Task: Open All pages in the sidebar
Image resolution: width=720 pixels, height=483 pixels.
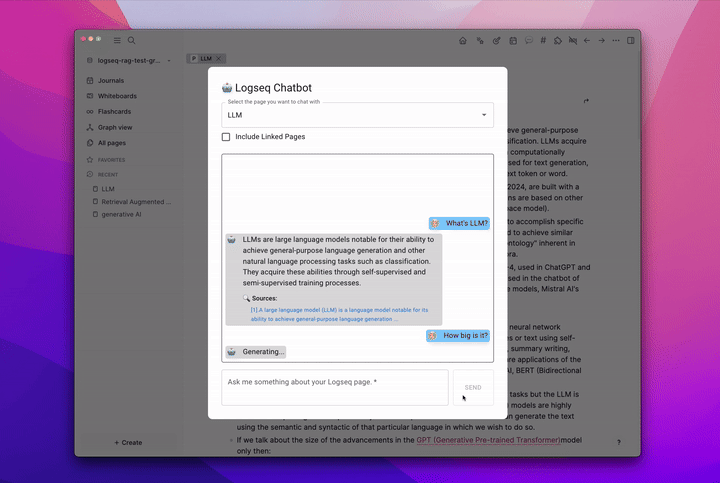Action: pos(112,143)
